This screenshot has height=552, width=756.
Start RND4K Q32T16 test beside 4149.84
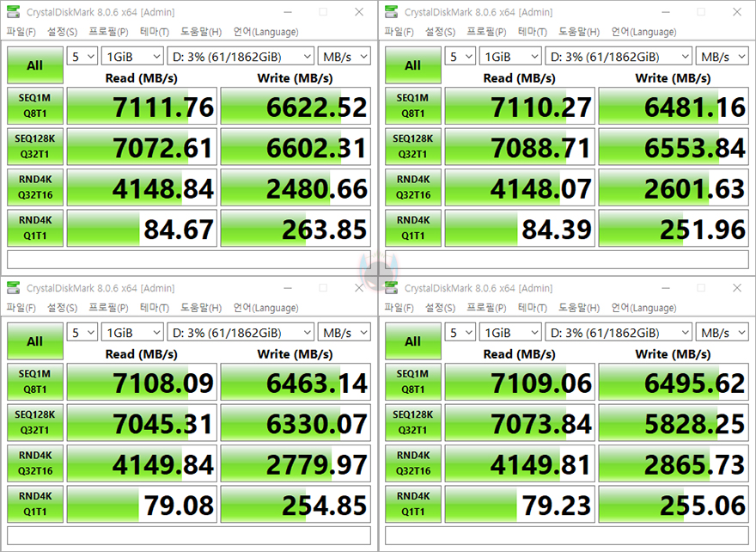35,463
